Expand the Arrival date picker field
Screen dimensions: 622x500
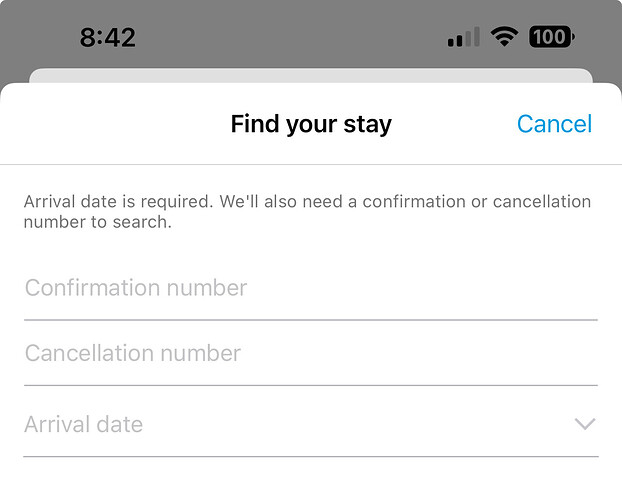pyautogui.click(x=311, y=424)
